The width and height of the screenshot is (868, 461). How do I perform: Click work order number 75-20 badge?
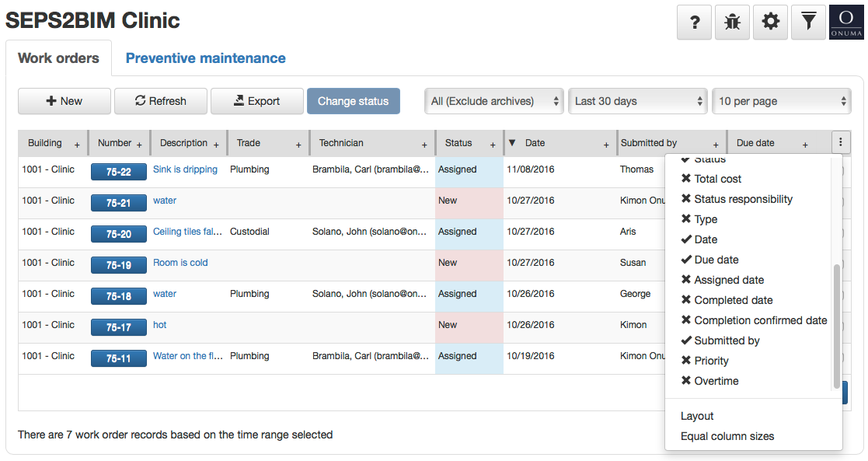click(119, 234)
